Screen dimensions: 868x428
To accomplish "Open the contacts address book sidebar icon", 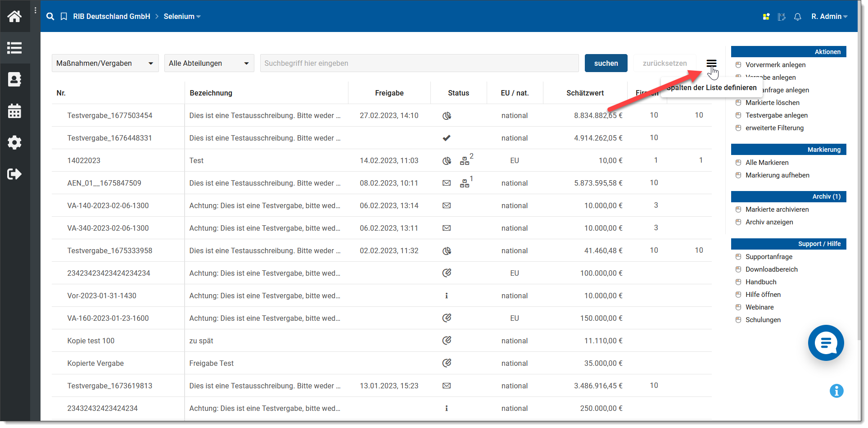I will coord(14,79).
